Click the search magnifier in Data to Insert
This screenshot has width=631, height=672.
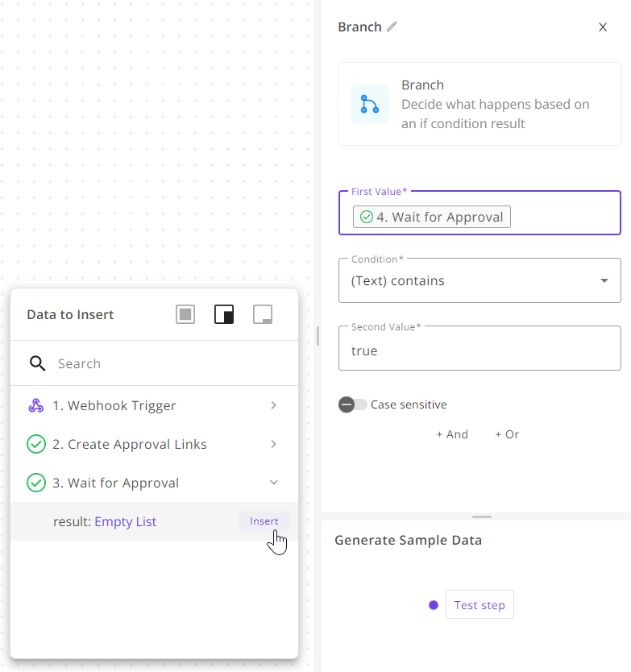coord(37,363)
